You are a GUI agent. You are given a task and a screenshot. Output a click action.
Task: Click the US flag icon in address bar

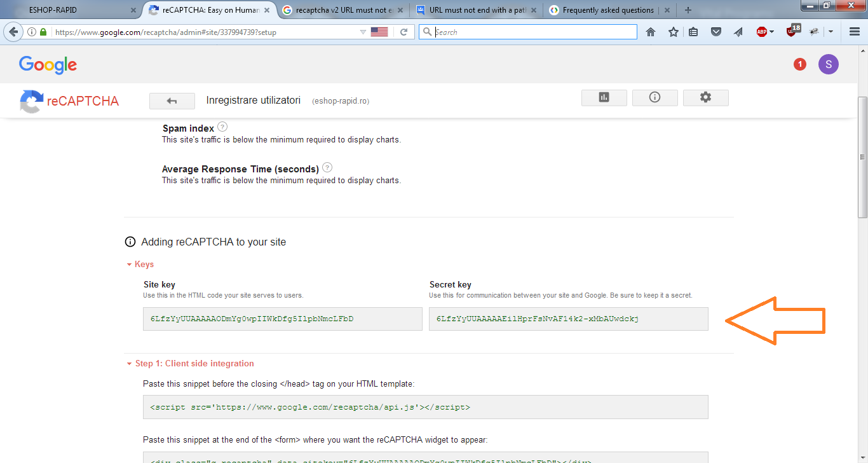[x=379, y=32]
